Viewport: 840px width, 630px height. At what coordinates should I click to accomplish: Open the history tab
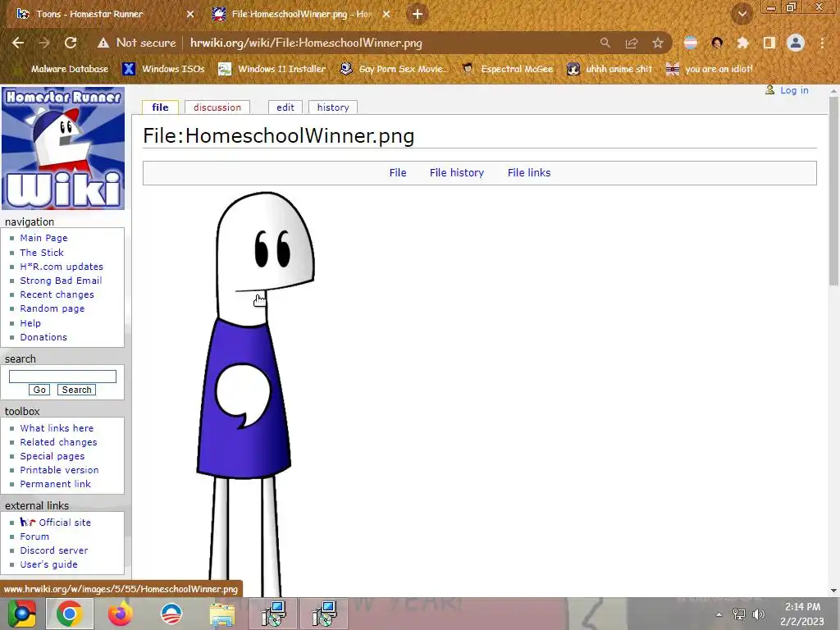pyautogui.click(x=333, y=107)
